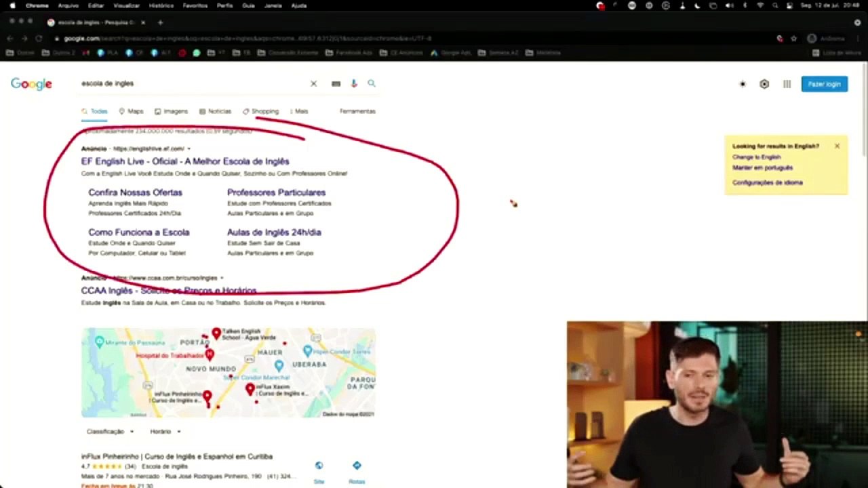
Task: Click the Talken English School map pin
Action: click(x=216, y=333)
